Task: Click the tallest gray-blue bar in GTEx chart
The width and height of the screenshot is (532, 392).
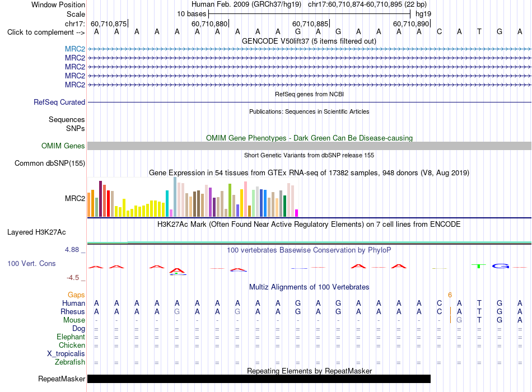Action: (x=175, y=197)
